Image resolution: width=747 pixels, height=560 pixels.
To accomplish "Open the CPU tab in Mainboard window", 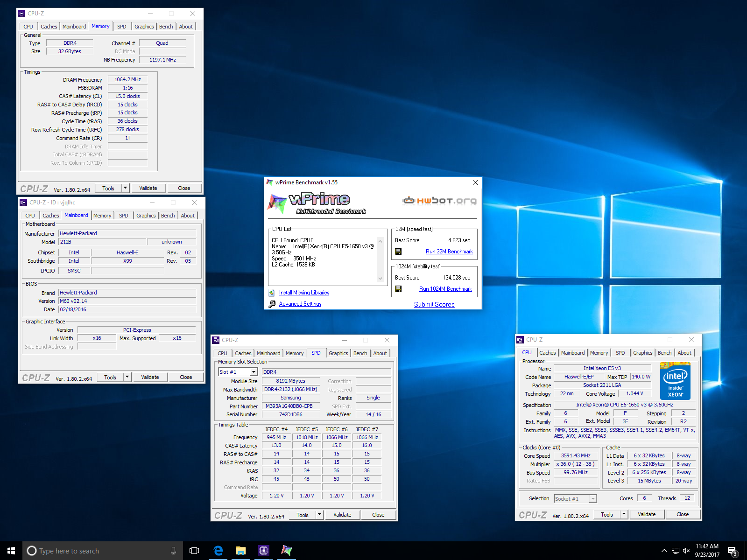I will coord(30,216).
